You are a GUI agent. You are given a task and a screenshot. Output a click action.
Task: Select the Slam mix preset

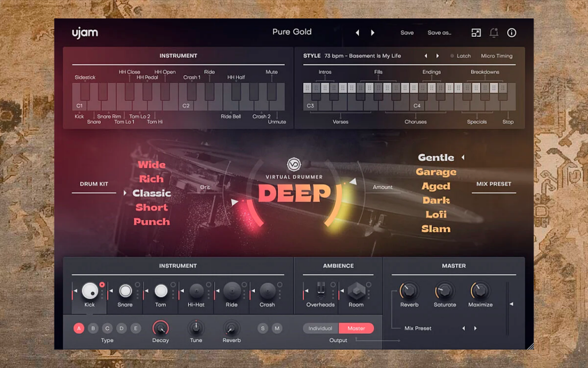click(x=436, y=229)
